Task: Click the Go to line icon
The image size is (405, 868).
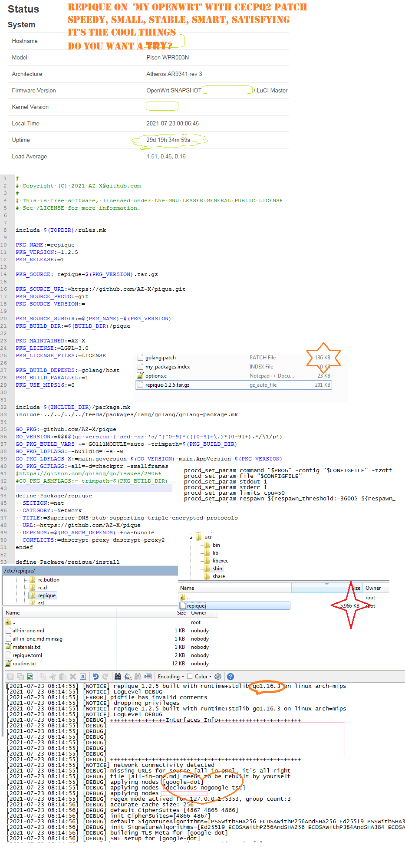Action: (x=148, y=676)
